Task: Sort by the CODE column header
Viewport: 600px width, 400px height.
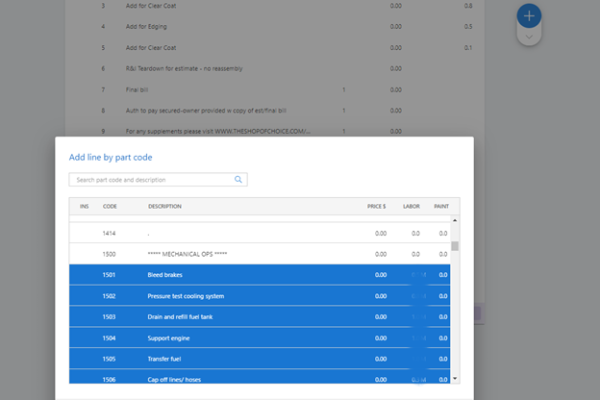Action: click(110, 206)
